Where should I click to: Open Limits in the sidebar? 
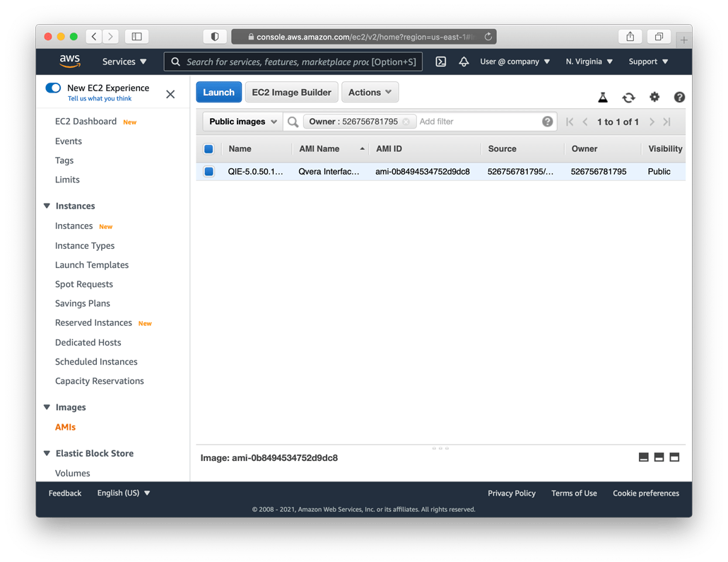click(67, 180)
